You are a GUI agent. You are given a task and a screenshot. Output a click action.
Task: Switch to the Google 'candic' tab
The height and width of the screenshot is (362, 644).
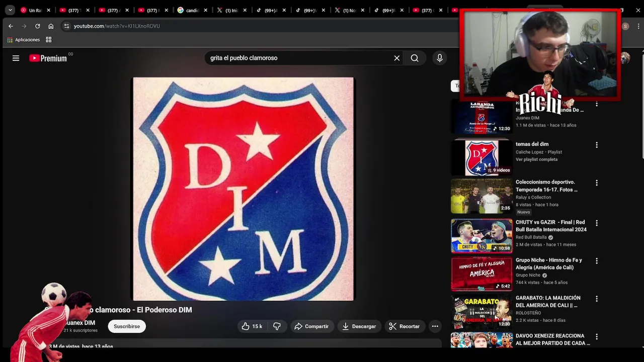193,10
